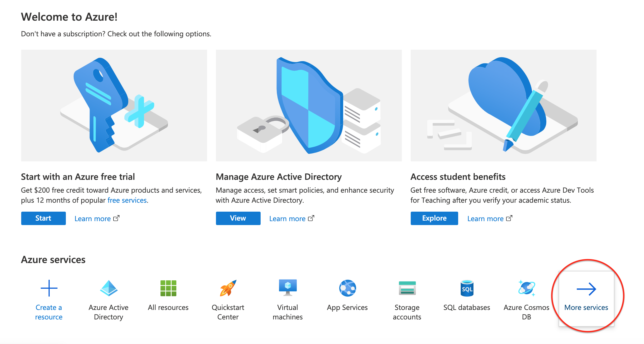Viewport: 644px width, 344px height.
Task: Launch the Quickstart Center rocket icon
Action: click(228, 288)
